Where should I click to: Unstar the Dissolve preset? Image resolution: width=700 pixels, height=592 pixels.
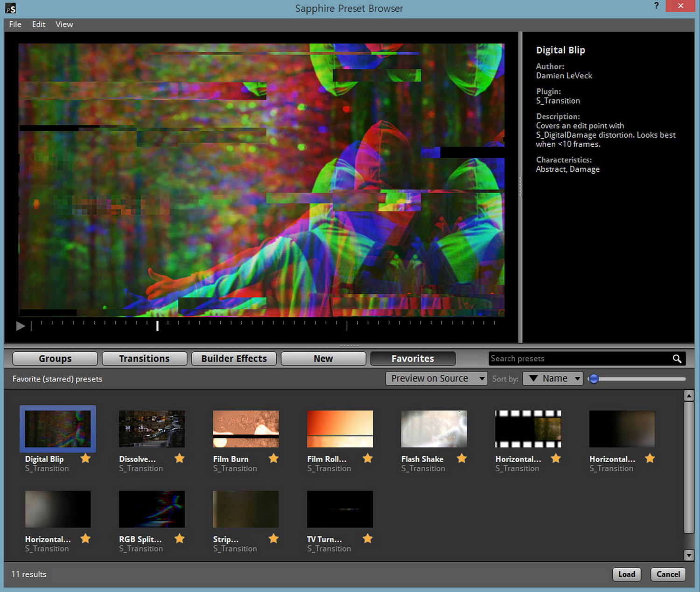[x=180, y=458]
